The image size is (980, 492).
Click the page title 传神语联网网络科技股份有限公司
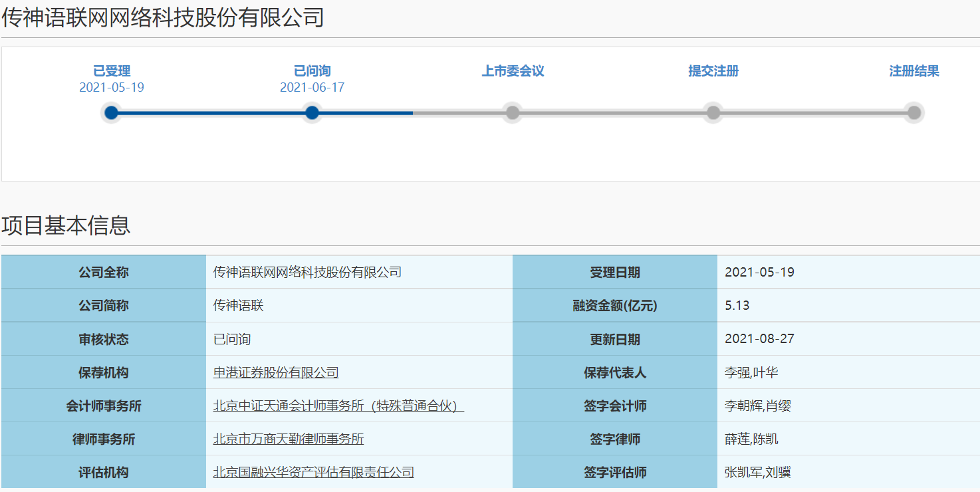click(163, 18)
